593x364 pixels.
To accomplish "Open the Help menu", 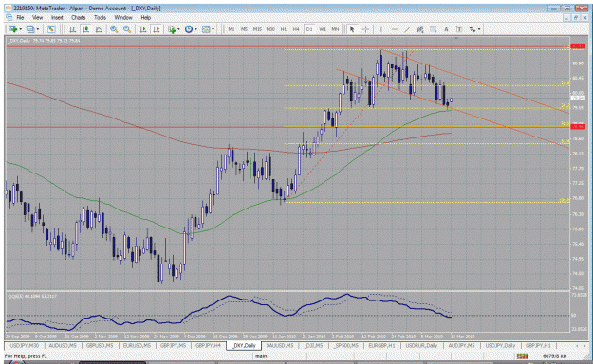I will pyautogui.click(x=145, y=17).
